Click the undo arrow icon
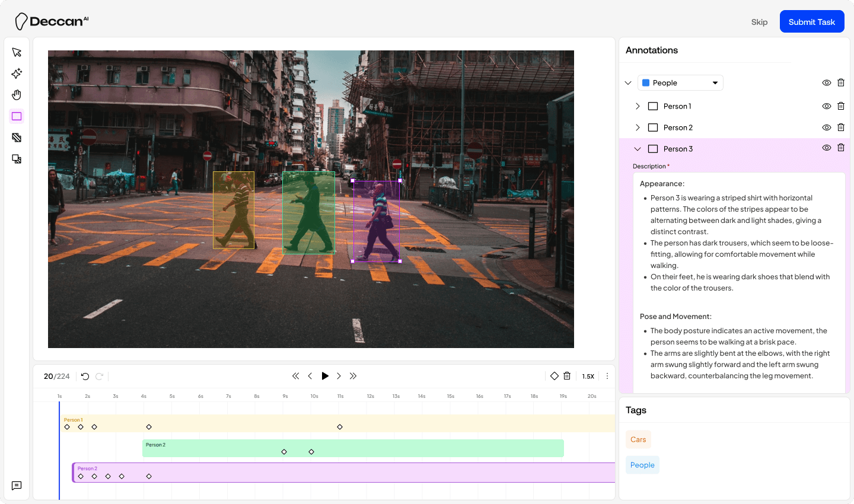 (x=85, y=376)
